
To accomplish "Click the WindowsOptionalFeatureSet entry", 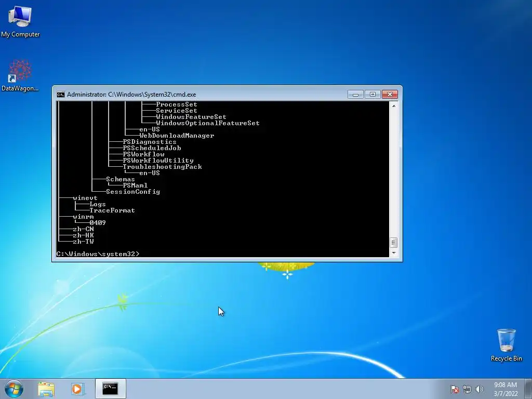I will click(208, 123).
